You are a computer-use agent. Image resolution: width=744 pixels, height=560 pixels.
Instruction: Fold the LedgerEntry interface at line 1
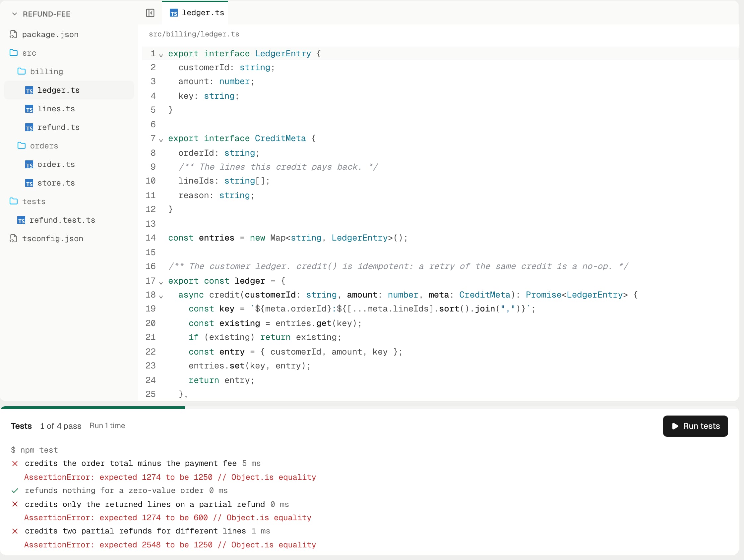click(x=161, y=55)
